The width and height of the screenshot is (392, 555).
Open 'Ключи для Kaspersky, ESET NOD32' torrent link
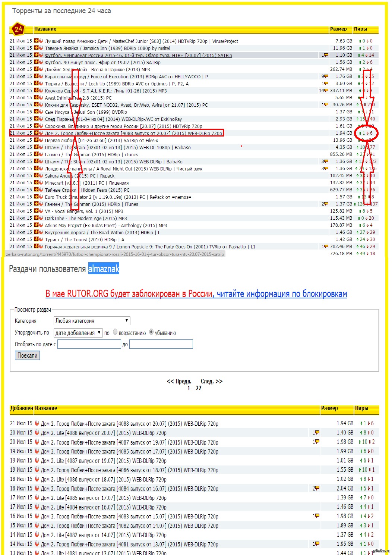point(126,105)
